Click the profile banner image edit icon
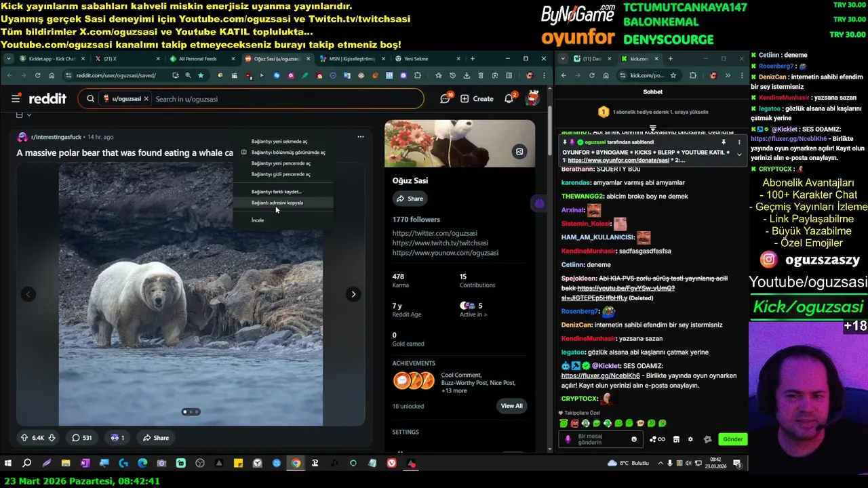Viewport: 868px width, 488px height. tap(519, 152)
